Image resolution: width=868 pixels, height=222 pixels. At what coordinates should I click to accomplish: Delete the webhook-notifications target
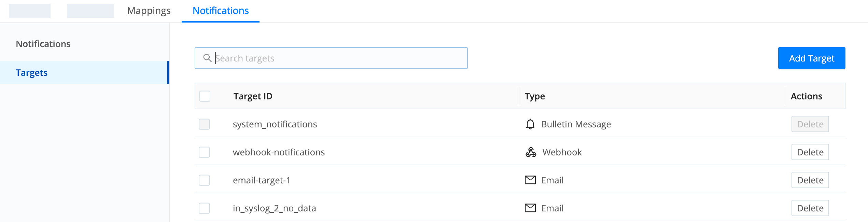pyautogui.click(x=810, y=152)
